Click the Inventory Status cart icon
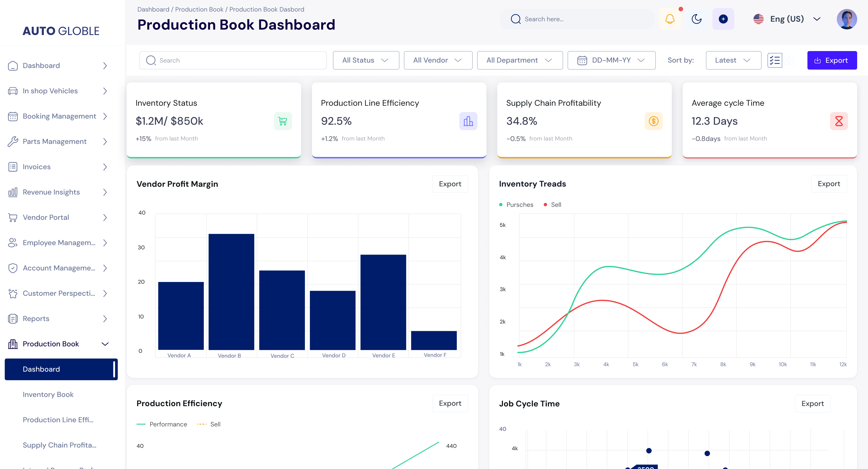The height and width of the screenshot is (469, 868). tap(283, 121)
